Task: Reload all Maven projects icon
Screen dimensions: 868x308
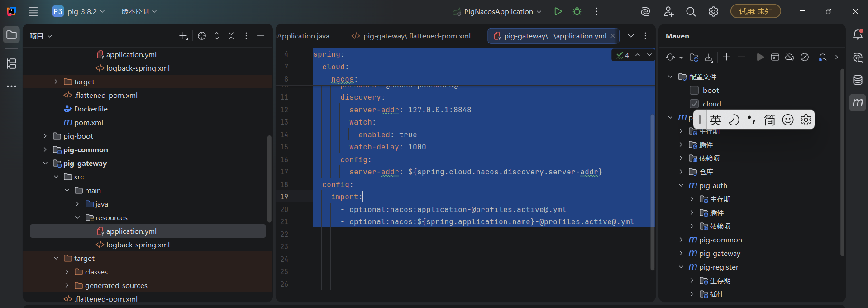Action: pos(670,57)
